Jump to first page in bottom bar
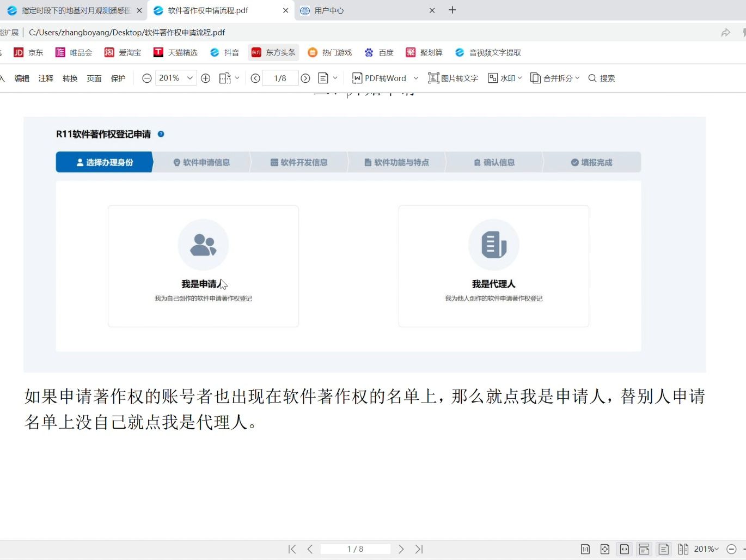This screenshot has height=560, width=746. (292, 549)
